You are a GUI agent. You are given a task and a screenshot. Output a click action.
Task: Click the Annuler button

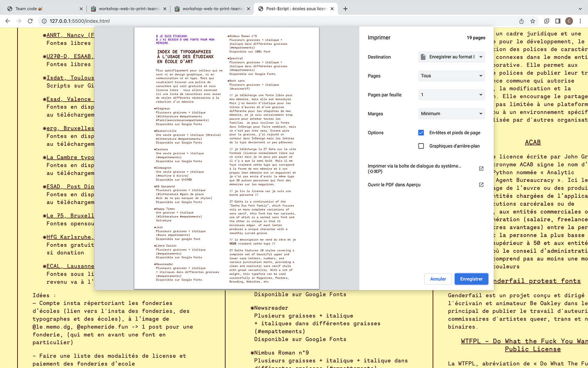pos(438,279)
